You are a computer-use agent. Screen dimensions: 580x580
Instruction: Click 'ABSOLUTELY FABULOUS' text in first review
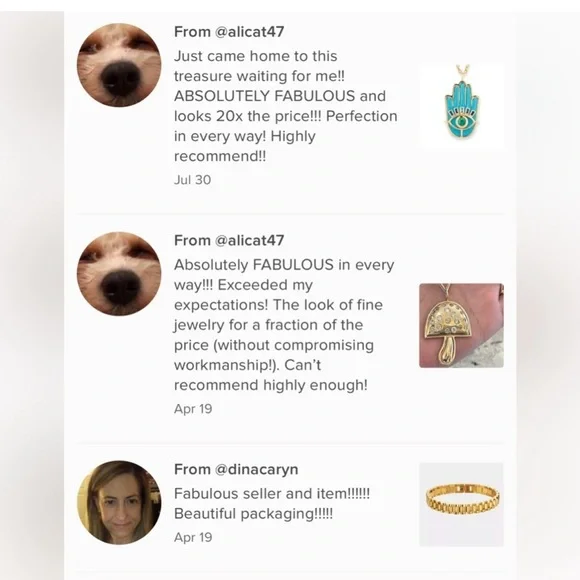264,96
